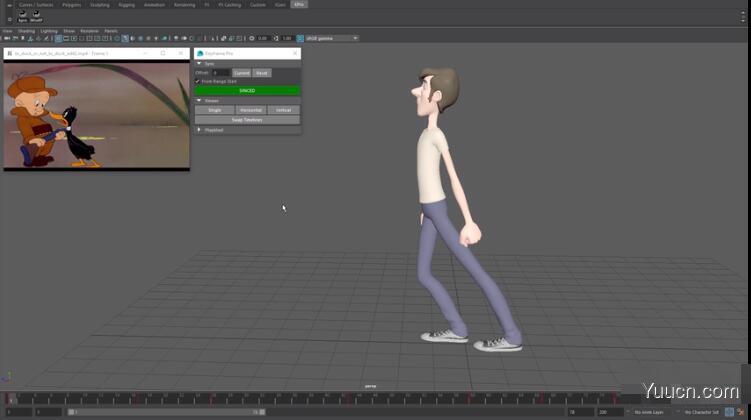Open the Panels menu
751x420 pixels.
(111, 31)
